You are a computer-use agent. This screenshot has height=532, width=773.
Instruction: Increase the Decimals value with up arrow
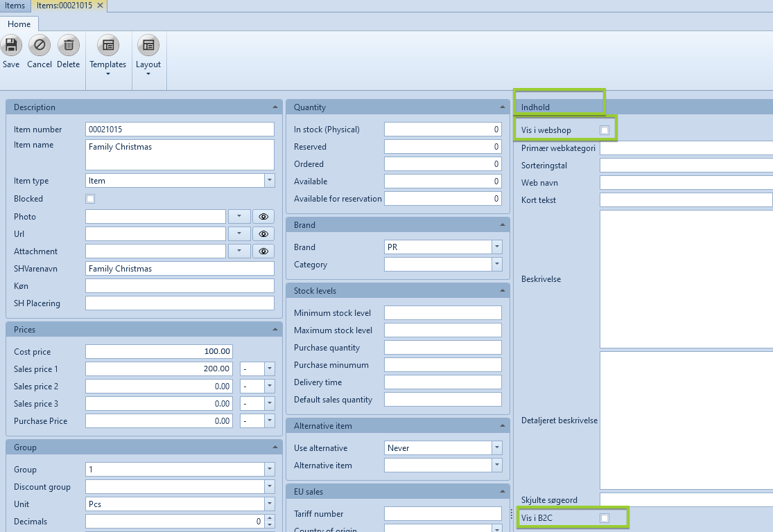(270, 518)
